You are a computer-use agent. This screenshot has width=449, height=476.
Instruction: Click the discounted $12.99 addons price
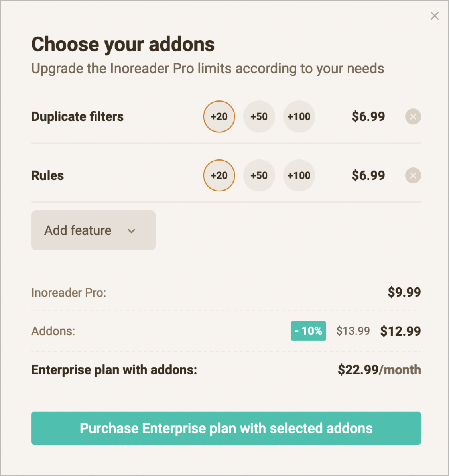400,331
